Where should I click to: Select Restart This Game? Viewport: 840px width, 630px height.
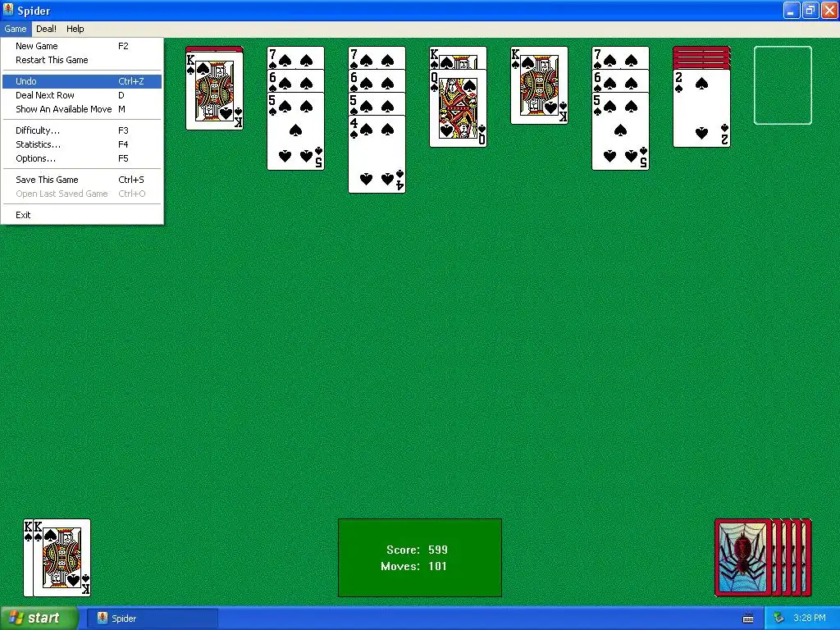pos(82,60)
